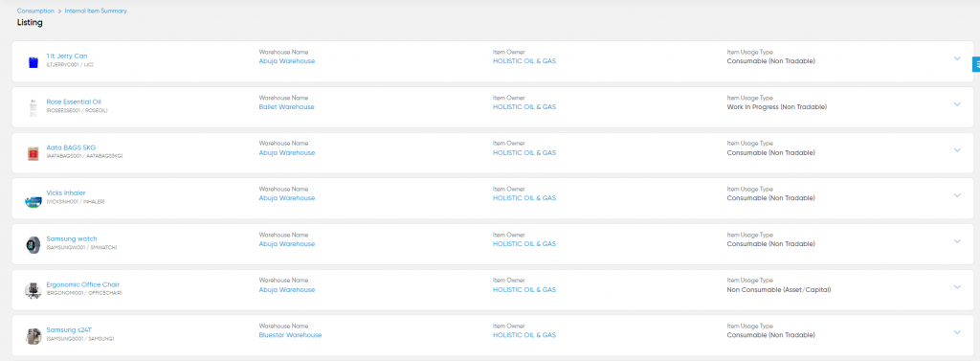Open HOLISTIC OIL & GAS owner of Rose Essential Oil
Viewport: 980px width, 361px height.
[x=523, y=107]
